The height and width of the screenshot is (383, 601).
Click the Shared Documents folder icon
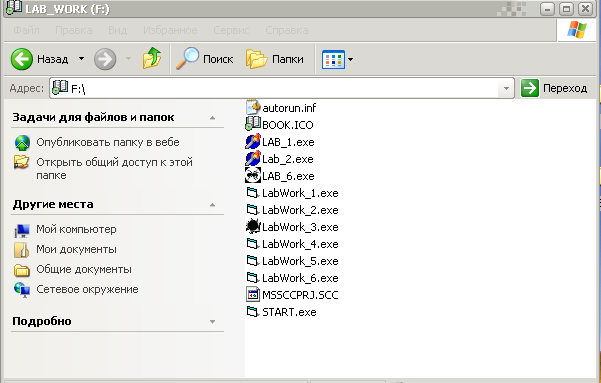tap(22, 270)
